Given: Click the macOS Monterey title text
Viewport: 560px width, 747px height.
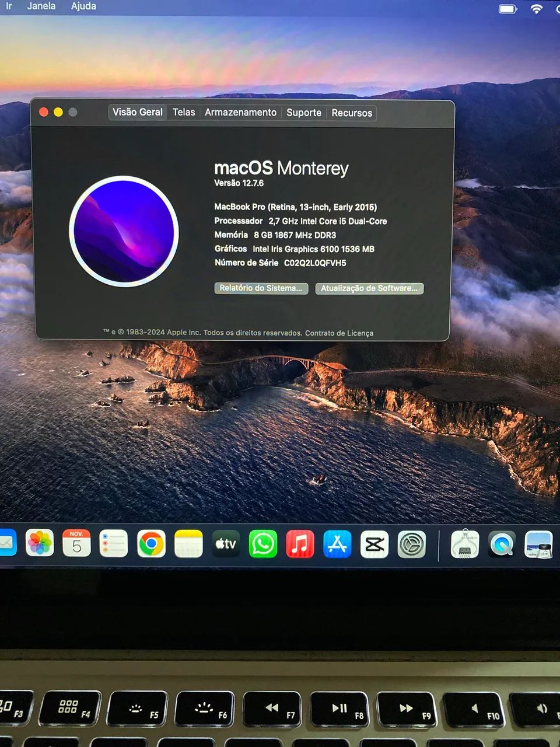Looking at the screenshot, I should (281, 168).
